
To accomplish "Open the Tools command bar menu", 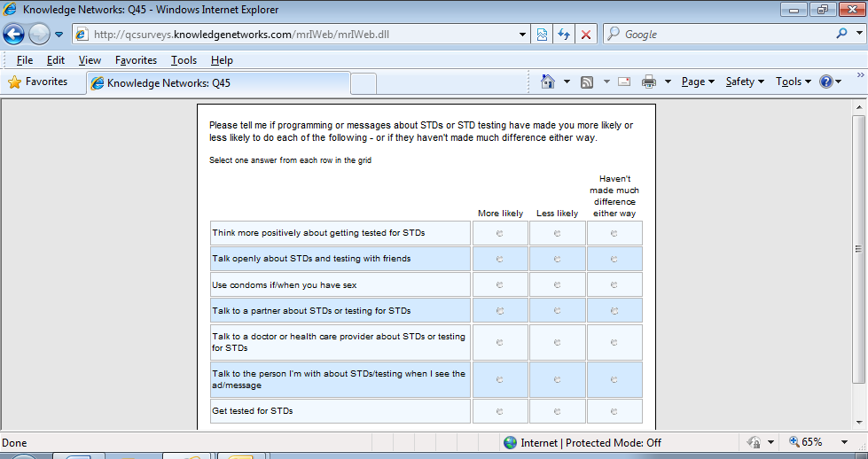I will [794, 82].
